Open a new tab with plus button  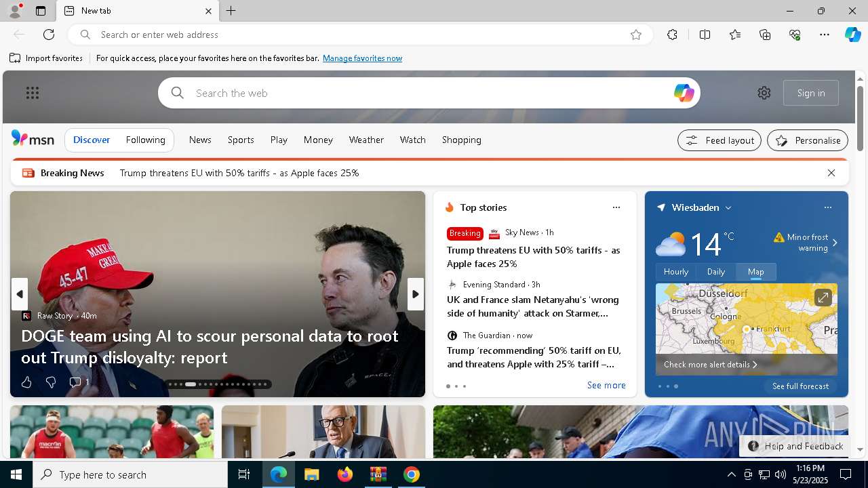point(231,11)
